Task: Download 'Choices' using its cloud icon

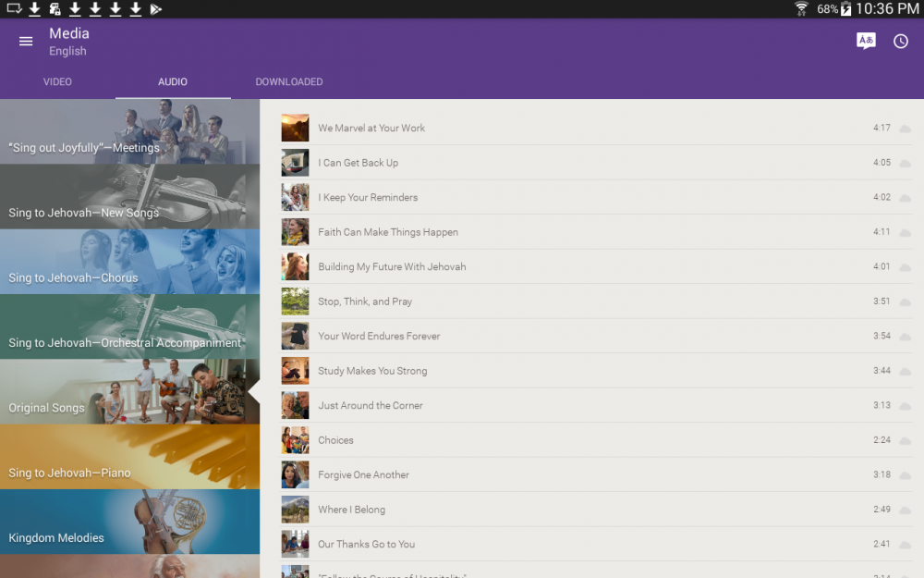Action: [x=905, y=440]
